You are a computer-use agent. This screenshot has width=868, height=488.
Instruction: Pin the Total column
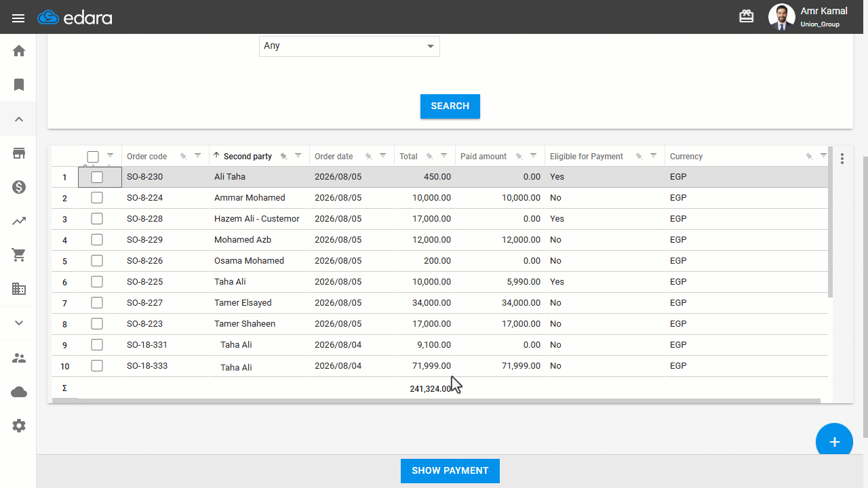click(x=429, y=156)
